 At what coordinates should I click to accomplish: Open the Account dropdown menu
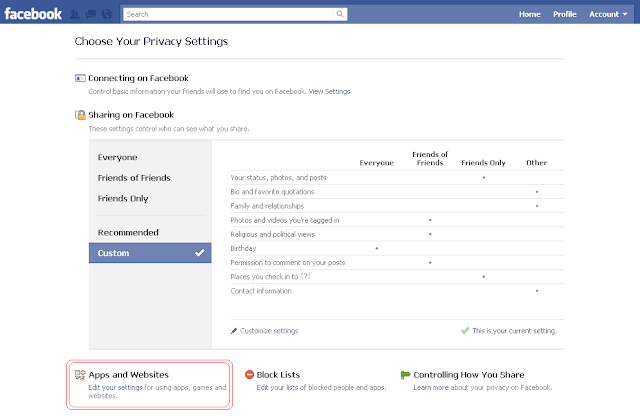click(x=608, y=14)
